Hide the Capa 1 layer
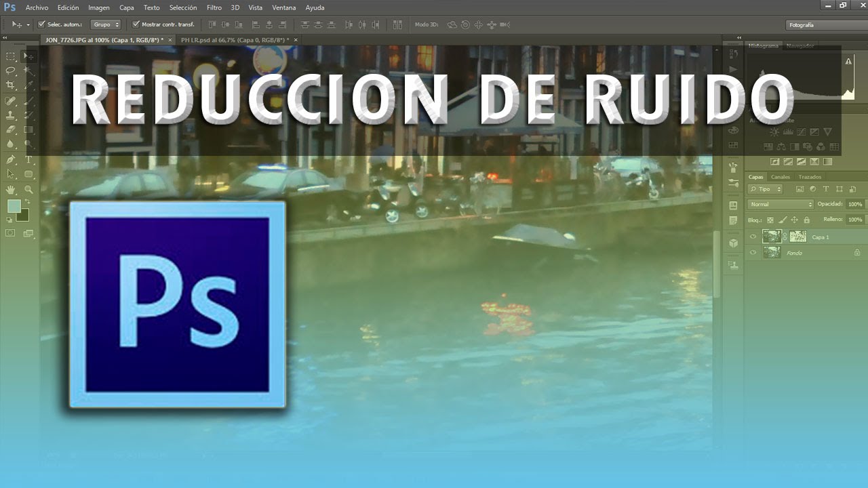Screen dimensions: 868x488 tap(753, 237)
